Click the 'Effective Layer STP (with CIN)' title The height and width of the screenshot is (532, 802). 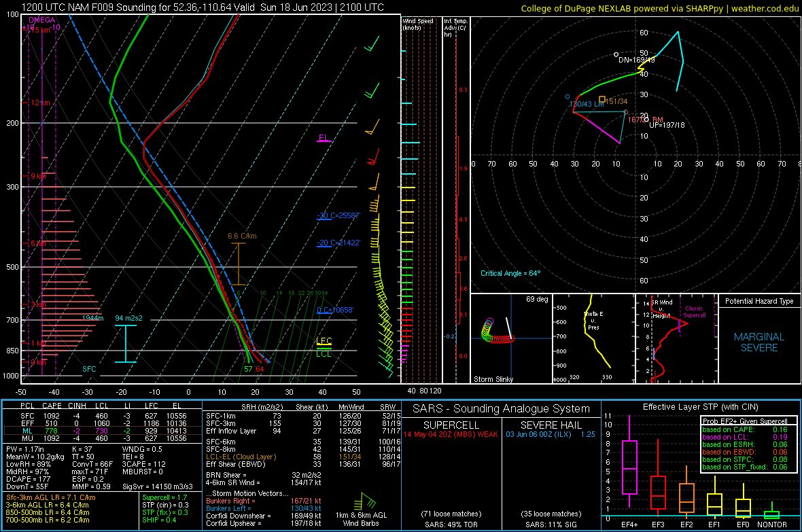pyautogui.click(x=700, y=407)
